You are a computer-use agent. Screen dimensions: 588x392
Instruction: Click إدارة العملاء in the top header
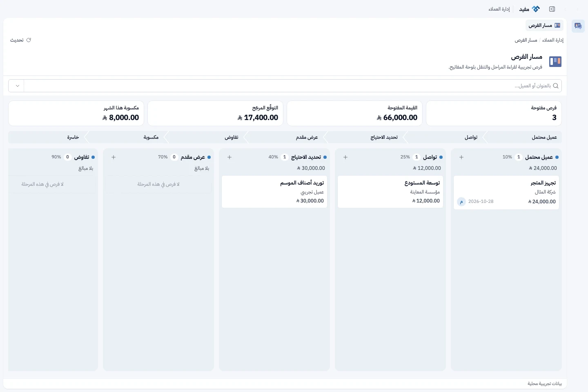(x=499, y=9)
